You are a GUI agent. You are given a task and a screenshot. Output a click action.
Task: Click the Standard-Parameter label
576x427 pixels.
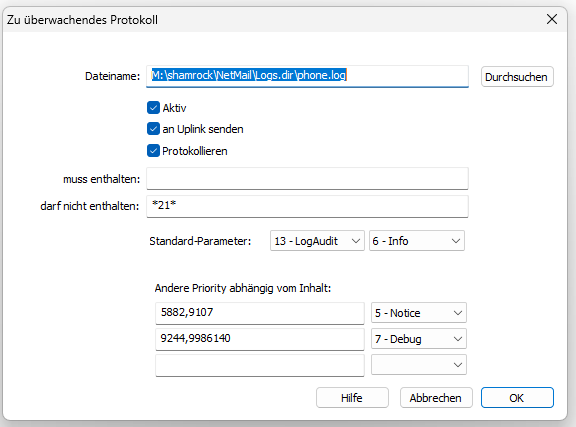coord(200,241)
